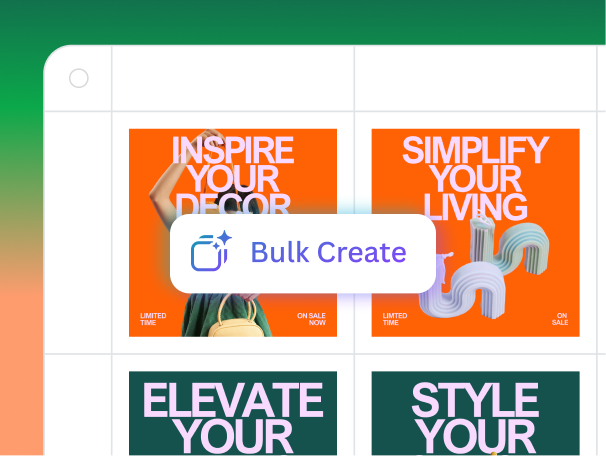Viewport: 606px width, 456px height.
Task: Click the INSPIRE YOUR DECOR headline text
Action: (233, 176)
